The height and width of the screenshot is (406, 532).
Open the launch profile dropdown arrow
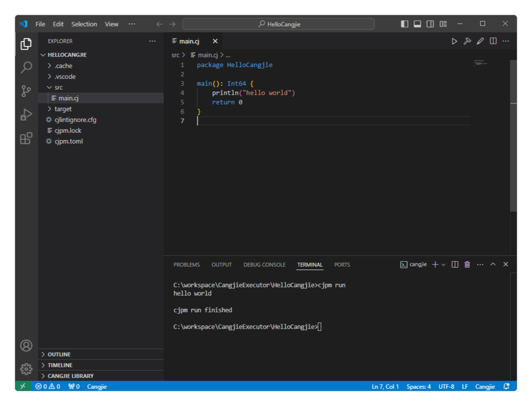click(x=444, y=265)
